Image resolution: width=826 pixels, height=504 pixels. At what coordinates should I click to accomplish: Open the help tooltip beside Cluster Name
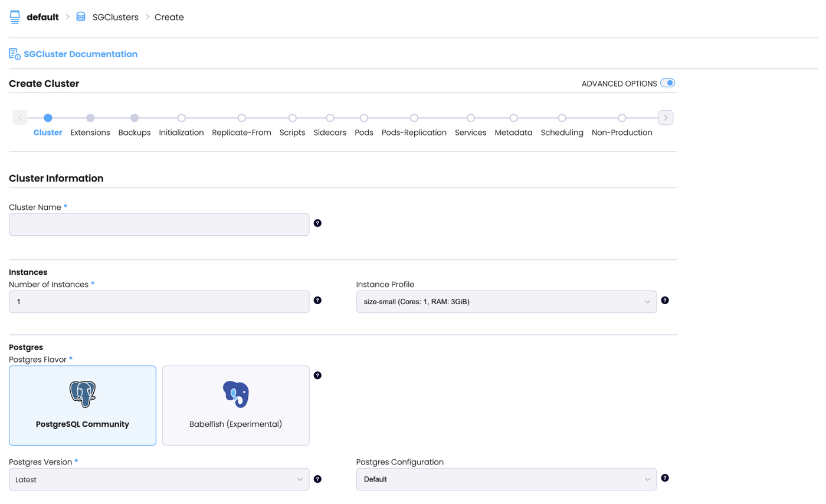(317, 223)
